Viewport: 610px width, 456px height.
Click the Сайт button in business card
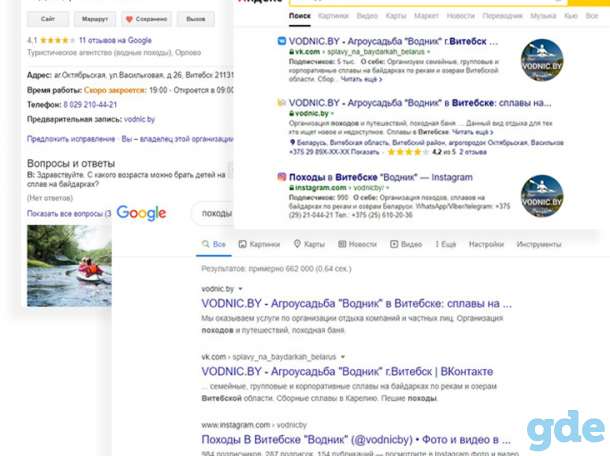point(48,19)
